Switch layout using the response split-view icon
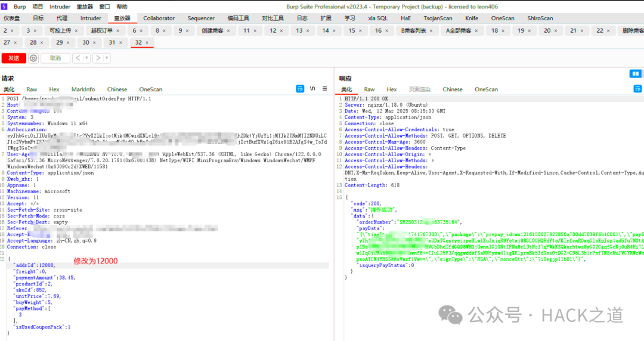The image size is (644, 341). point(636,73)
